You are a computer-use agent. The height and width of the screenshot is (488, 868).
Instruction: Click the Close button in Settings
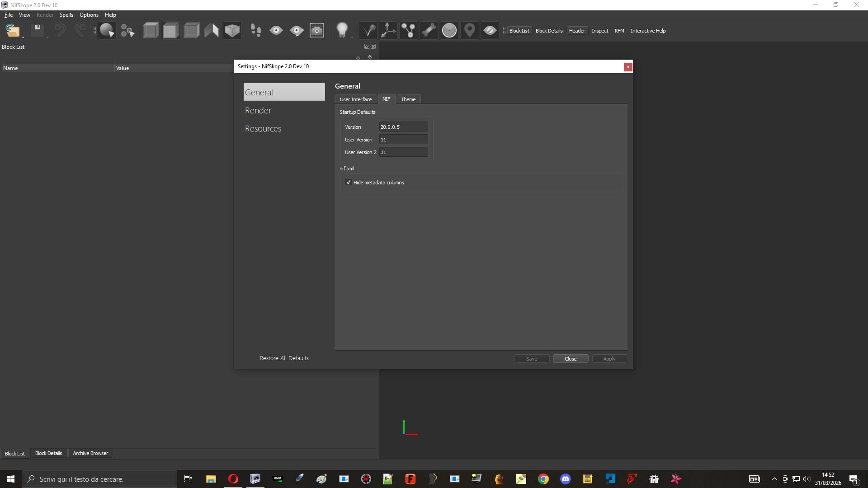tap(571, 359)
